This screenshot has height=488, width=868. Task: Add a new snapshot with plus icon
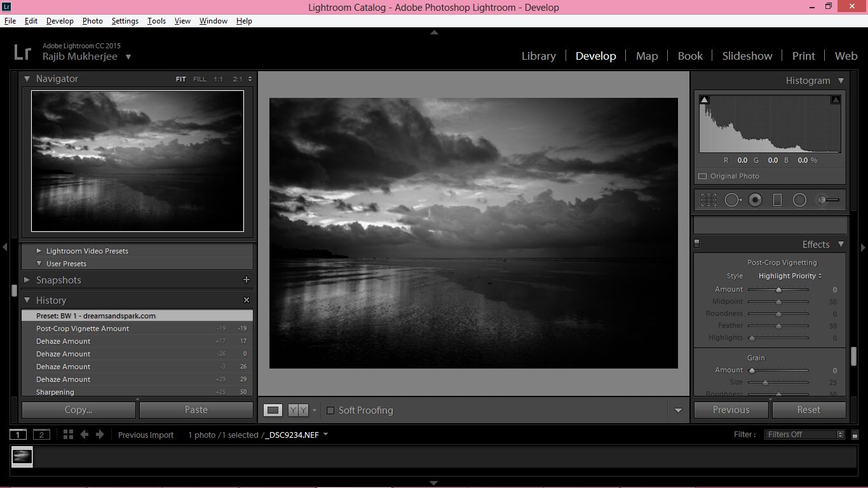coord(247,280)
